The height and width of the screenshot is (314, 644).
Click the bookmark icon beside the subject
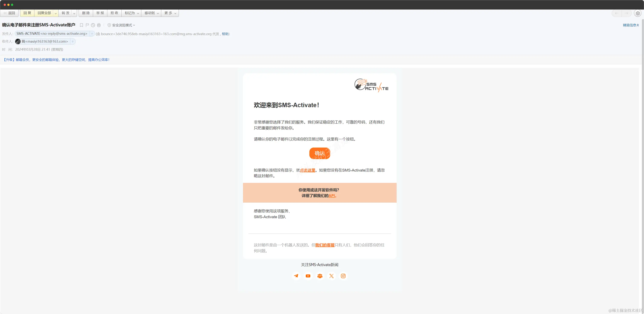[81, 25]
